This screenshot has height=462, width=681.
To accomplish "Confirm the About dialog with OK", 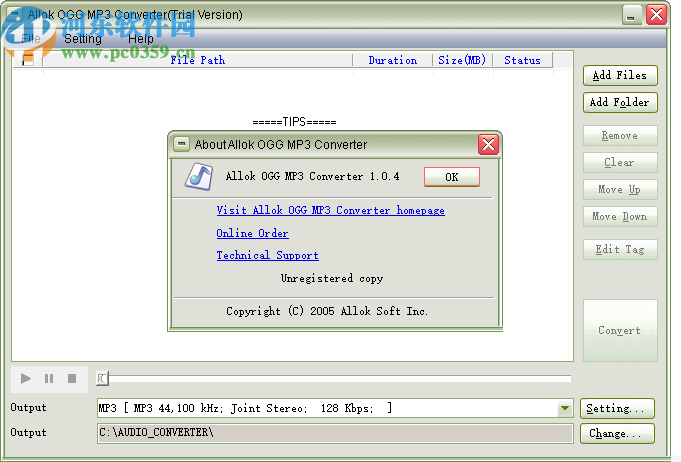I will coord(452,177).
